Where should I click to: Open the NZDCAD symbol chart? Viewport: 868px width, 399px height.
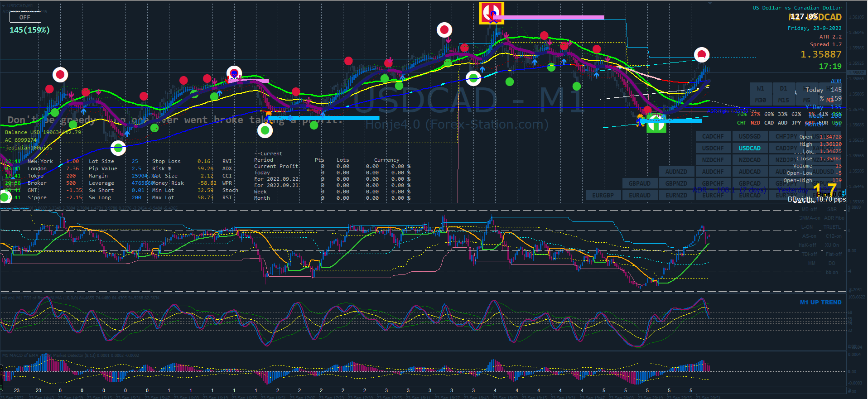coord(750,160)
